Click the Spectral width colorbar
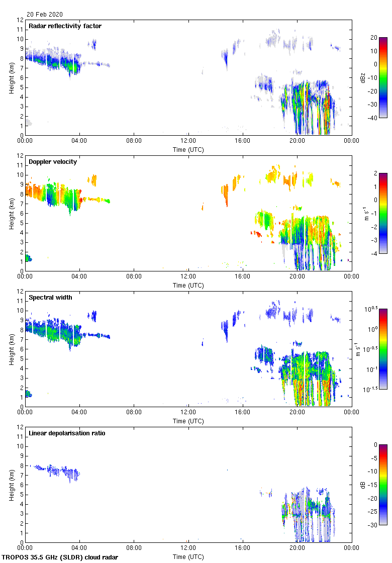392x563 pixels. (x=383, y=349)
